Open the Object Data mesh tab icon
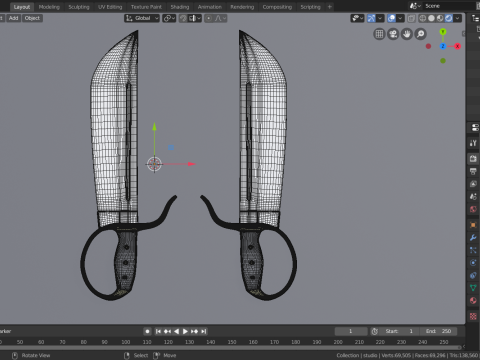480x360 pixels. point(473,288)
